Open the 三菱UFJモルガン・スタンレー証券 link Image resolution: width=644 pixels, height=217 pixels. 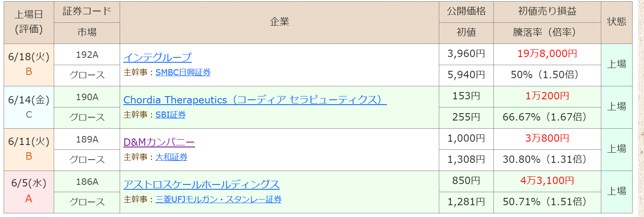pyautogui.click(x=219, y=199)
